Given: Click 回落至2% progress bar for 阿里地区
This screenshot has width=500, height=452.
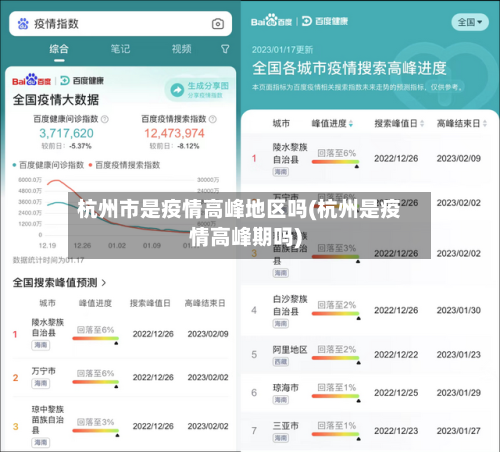Looking at the screenshot, I should (x=336, y=358).
